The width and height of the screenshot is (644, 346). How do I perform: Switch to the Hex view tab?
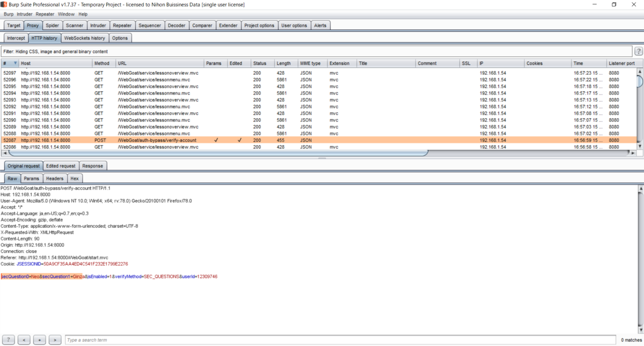(75, 178)
